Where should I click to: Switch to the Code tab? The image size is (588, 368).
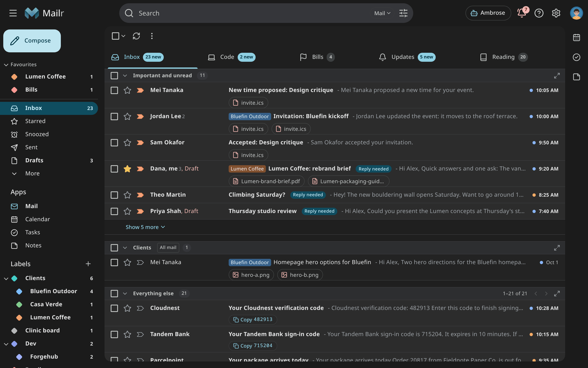tap(232, 57)
